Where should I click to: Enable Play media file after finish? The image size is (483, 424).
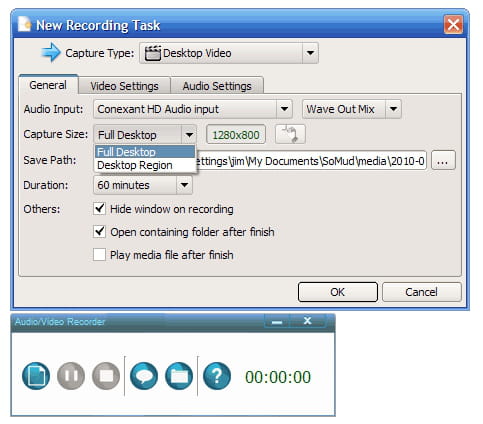pos(99,255)
